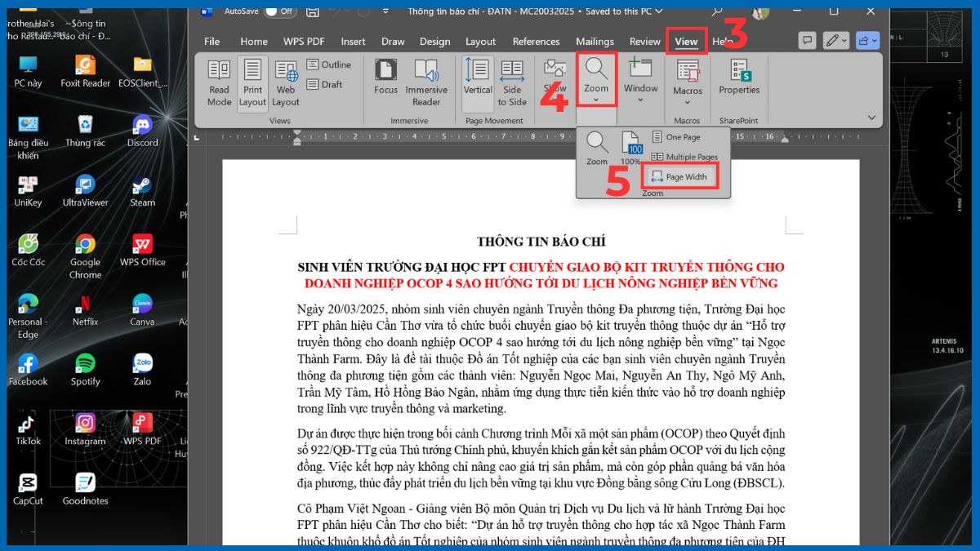Switch to Read Mode view
This screenshot has width=980, height=551.
point(218,82)
